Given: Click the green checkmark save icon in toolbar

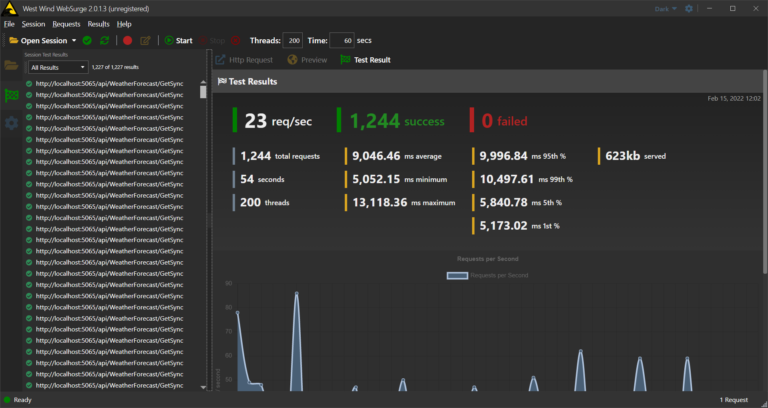Looking at the screenshot, I should pyautogui.click(x=88, y=41).
